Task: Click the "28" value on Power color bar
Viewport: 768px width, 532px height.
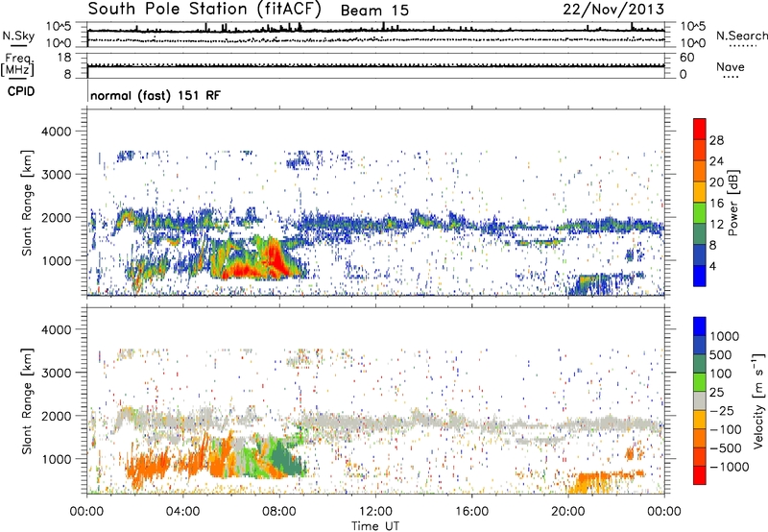Action: click(x=716, y=140)
